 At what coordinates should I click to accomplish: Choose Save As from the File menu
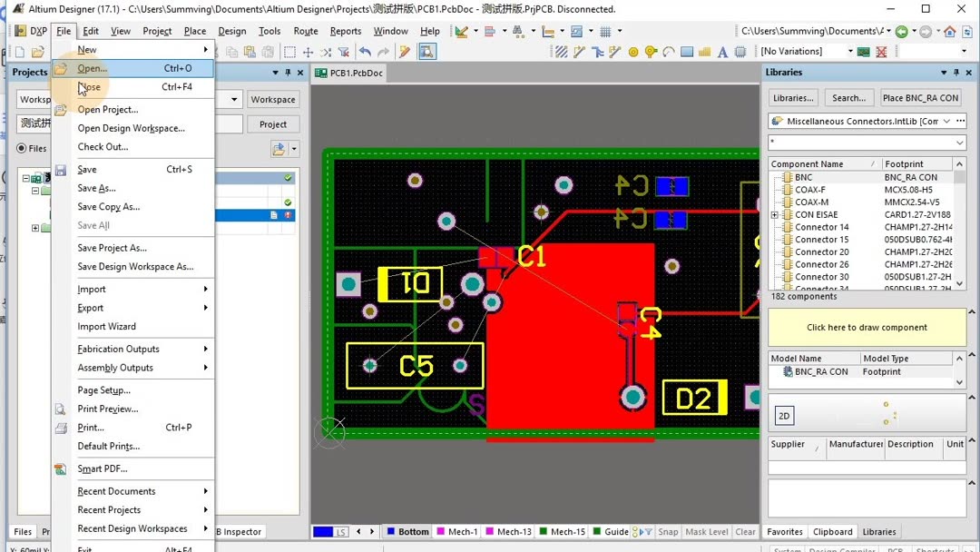96,188
